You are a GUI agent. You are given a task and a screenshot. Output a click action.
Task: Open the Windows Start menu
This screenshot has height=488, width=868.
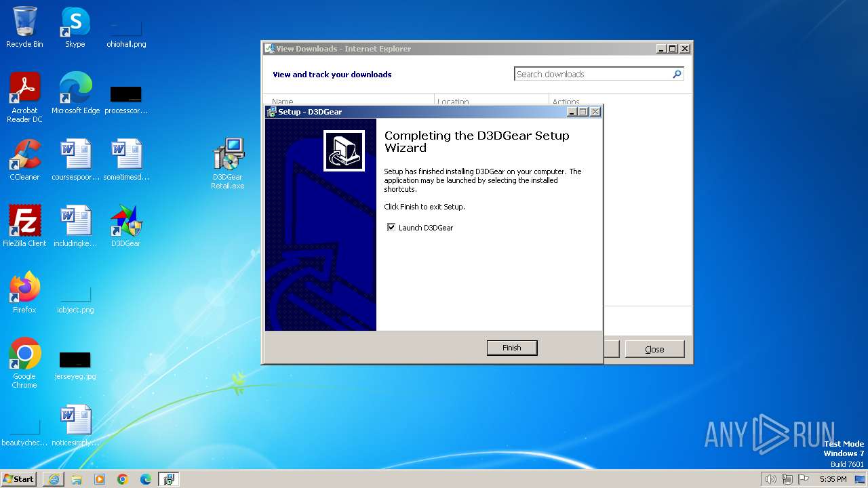coord(19,479)
